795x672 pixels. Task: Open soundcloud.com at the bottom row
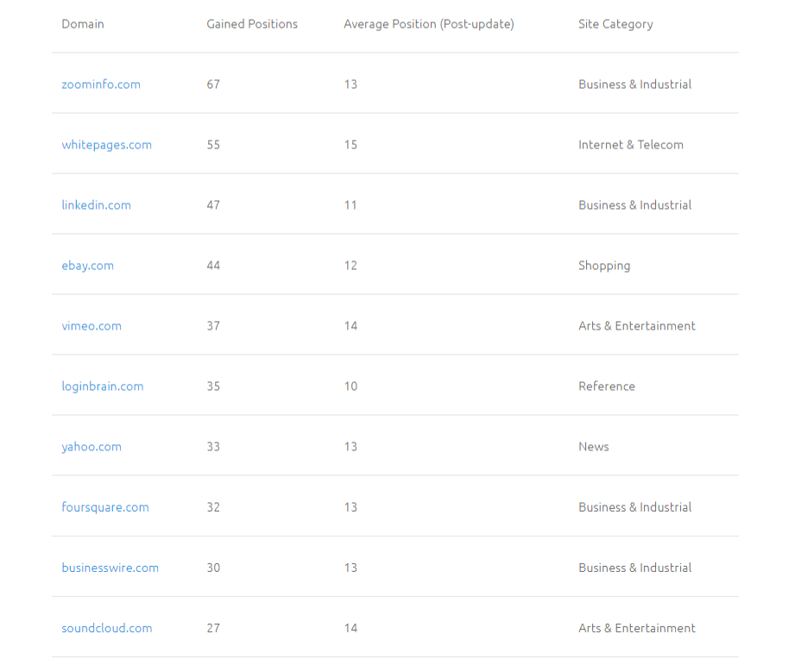[x=106, y=628]
